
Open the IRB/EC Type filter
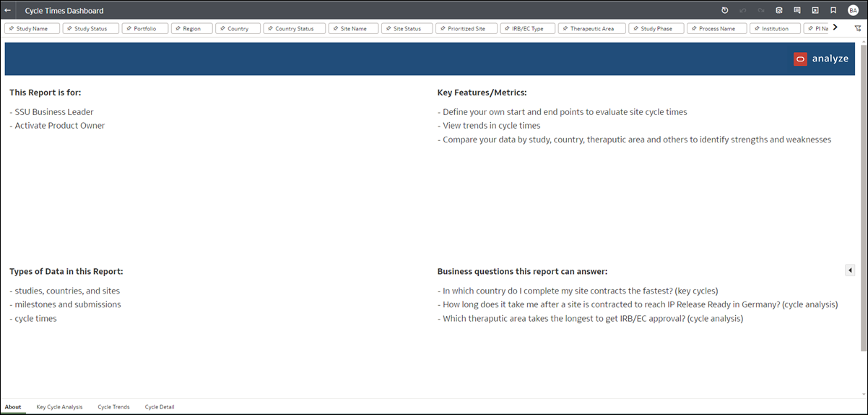527,28
